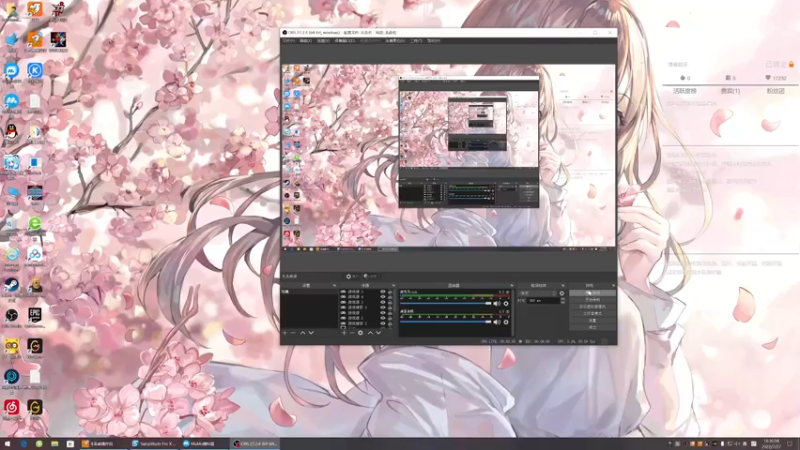
Task: Switch to Samplitude Pro X taskbar item
Action: point(154,444)
